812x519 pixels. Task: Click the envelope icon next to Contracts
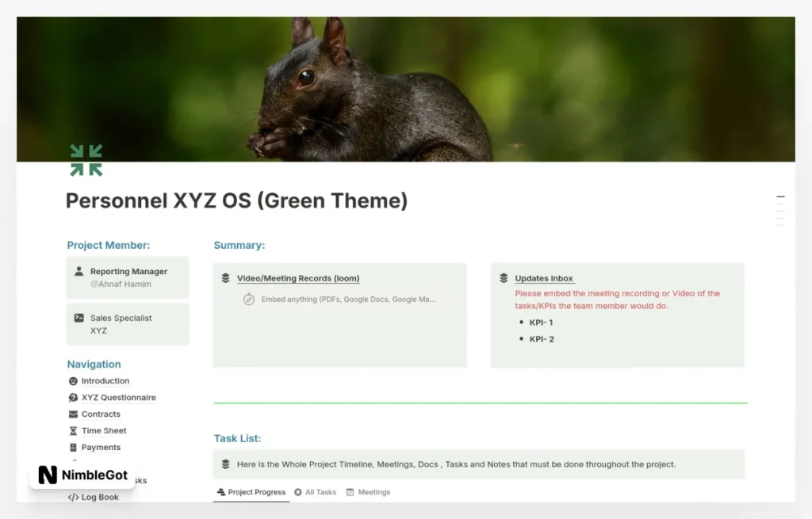74,414
